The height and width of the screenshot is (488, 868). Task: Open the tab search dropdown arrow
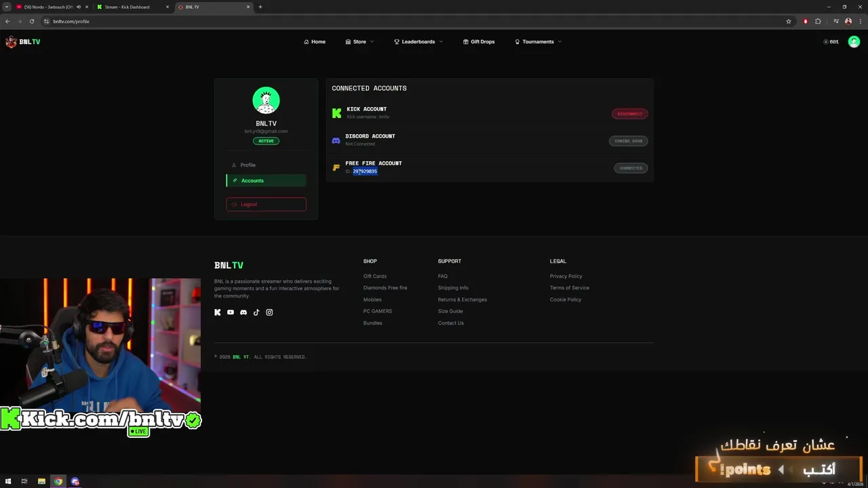point(7,7)
